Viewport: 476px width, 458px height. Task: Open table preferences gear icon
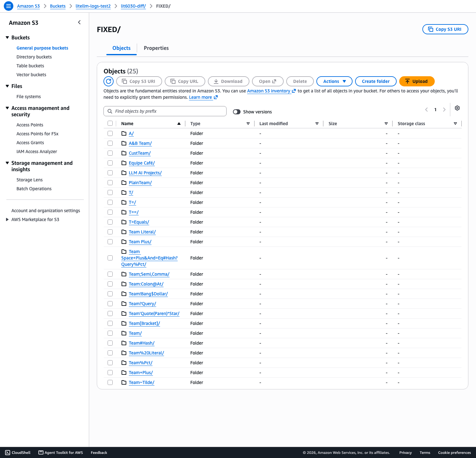[x=457, y=108]
